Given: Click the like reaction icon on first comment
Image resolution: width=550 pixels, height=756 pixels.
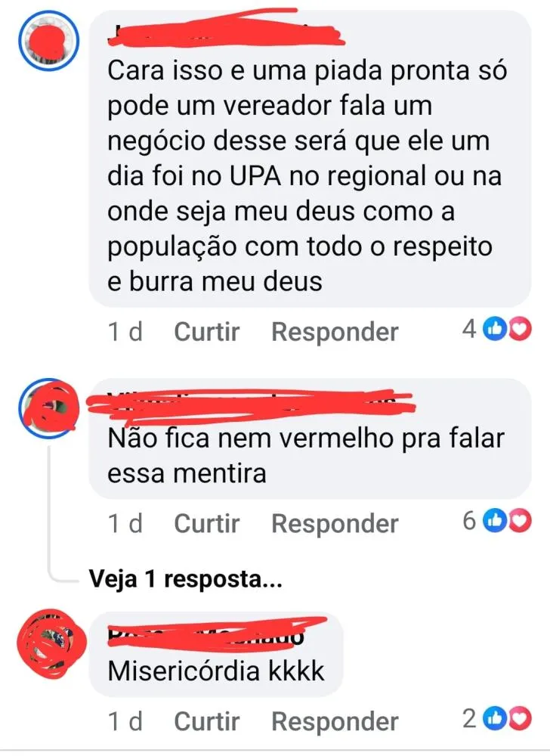Looking at the screenshot, I should tap(493, 330).
